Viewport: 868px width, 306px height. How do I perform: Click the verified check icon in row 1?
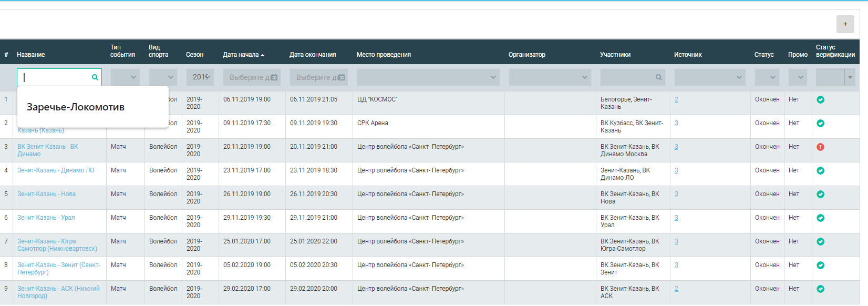(820, 99)
